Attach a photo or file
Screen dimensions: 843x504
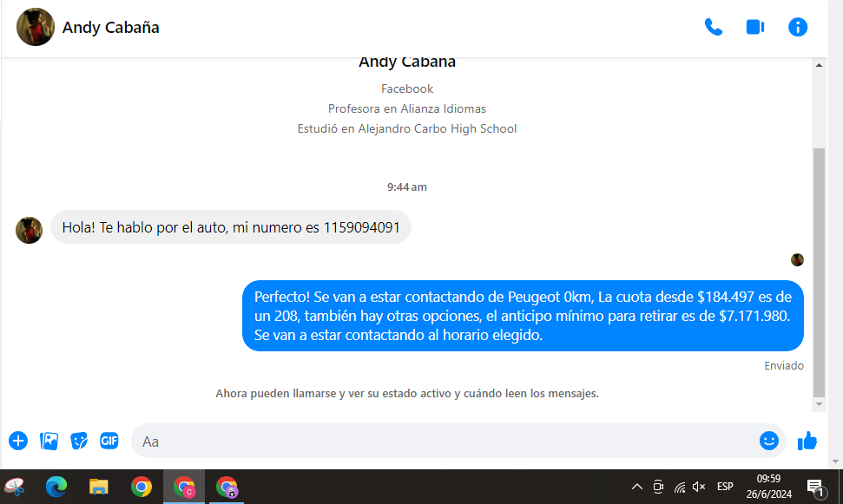click(49, 442)
